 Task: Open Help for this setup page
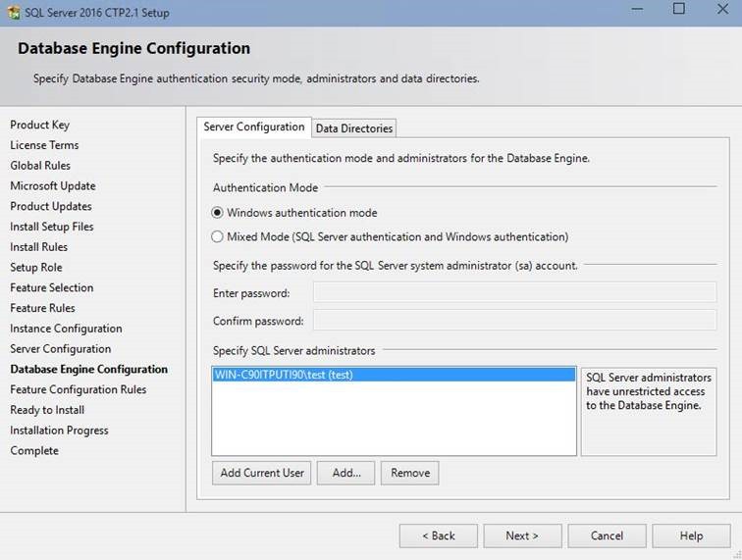pyautogui.click(x=691, y=535)
